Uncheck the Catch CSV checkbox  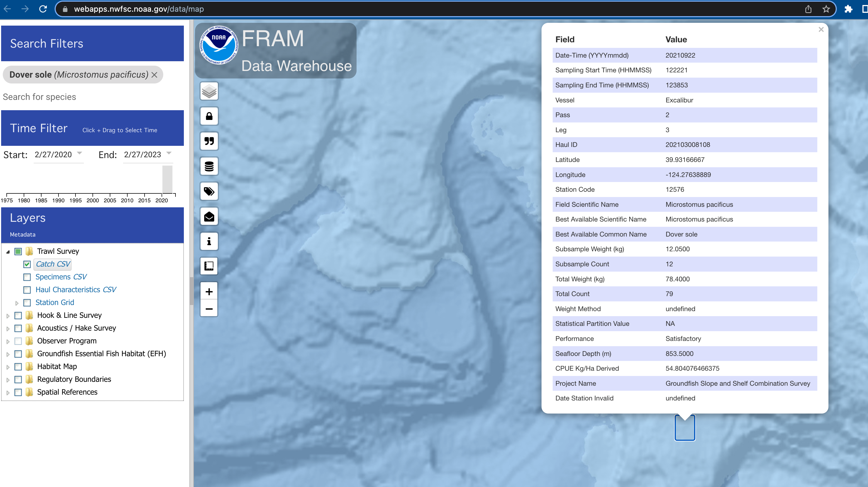click(x=27, y=264)
